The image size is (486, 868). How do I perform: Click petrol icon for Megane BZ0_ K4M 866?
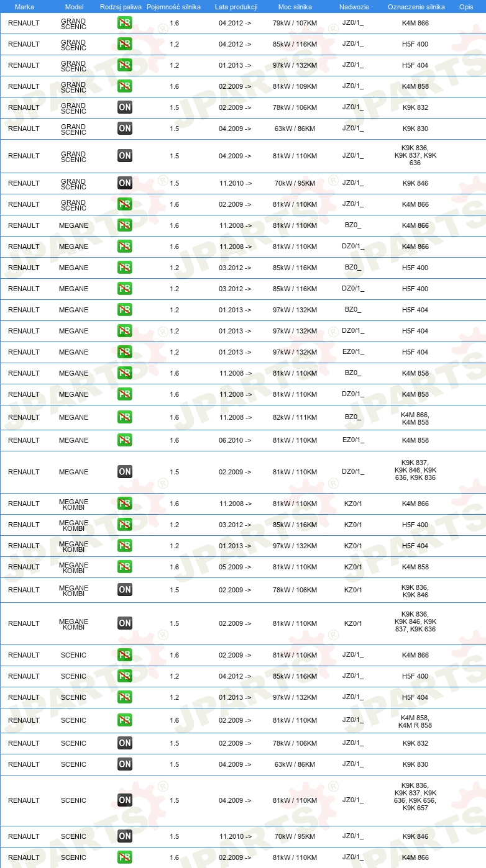coord(124,225)
